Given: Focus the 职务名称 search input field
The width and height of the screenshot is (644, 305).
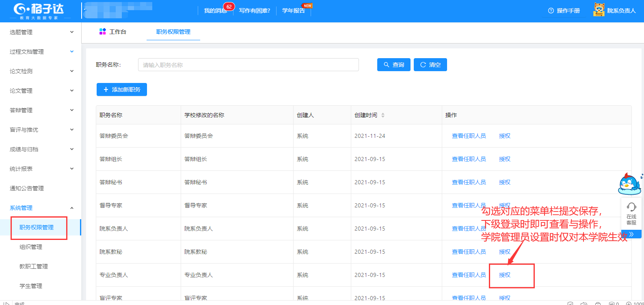Looking at the screenshot, I should coord(248,65).
